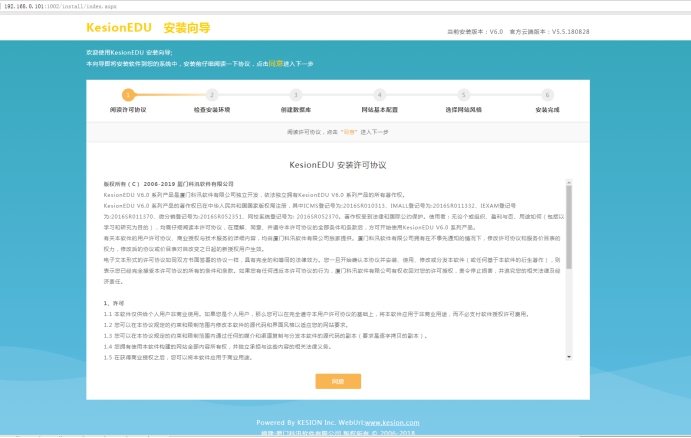This screenshot has height=438, width=691.
Task: Click the step 6 final circle
Action: [x=548, y=95]
